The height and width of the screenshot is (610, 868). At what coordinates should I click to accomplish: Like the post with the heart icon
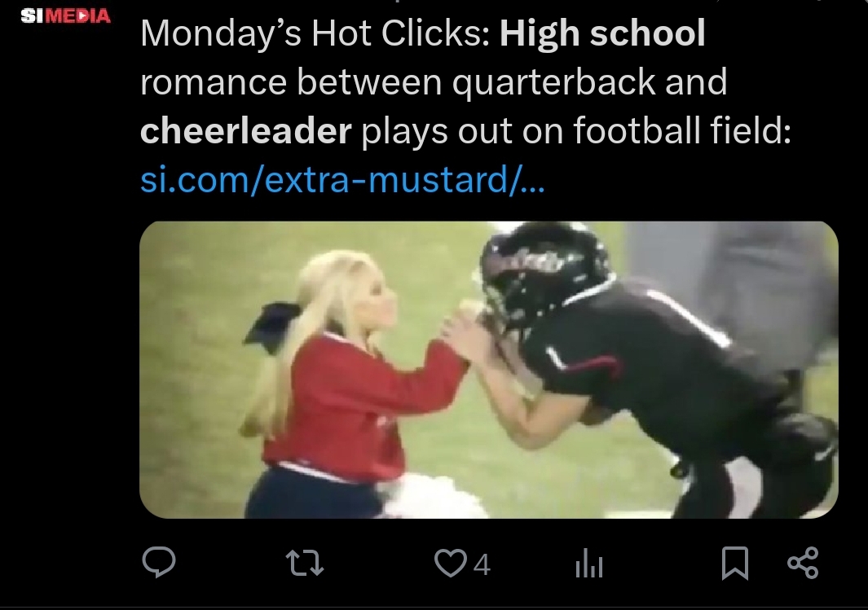tap(450, 563)
